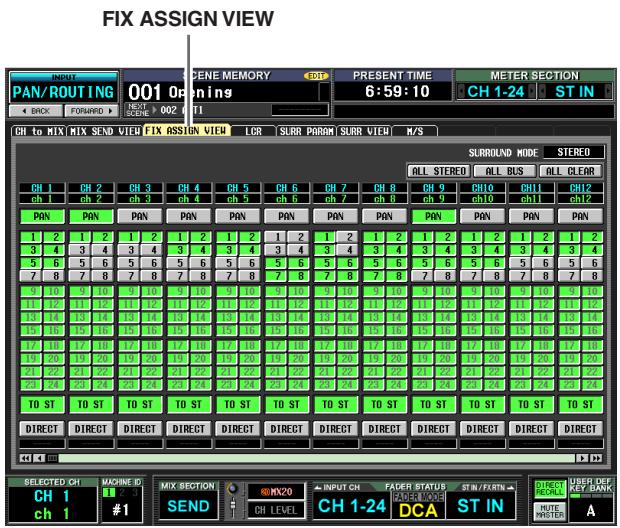Jump to scrollbar far-left double arrow
The width and height of the screenshot is (620, 528).
(25, 458)
